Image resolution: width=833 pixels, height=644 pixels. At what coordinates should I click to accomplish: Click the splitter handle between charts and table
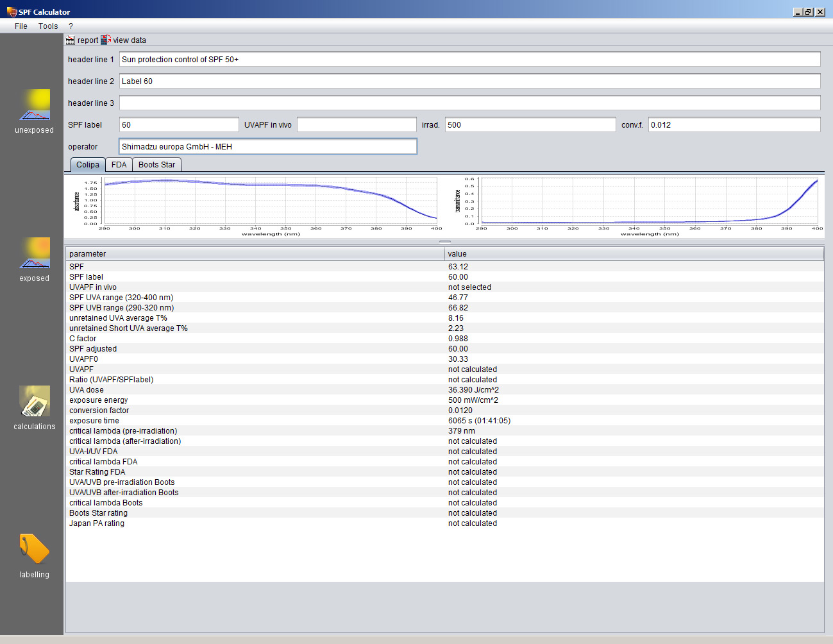[444, 242]
